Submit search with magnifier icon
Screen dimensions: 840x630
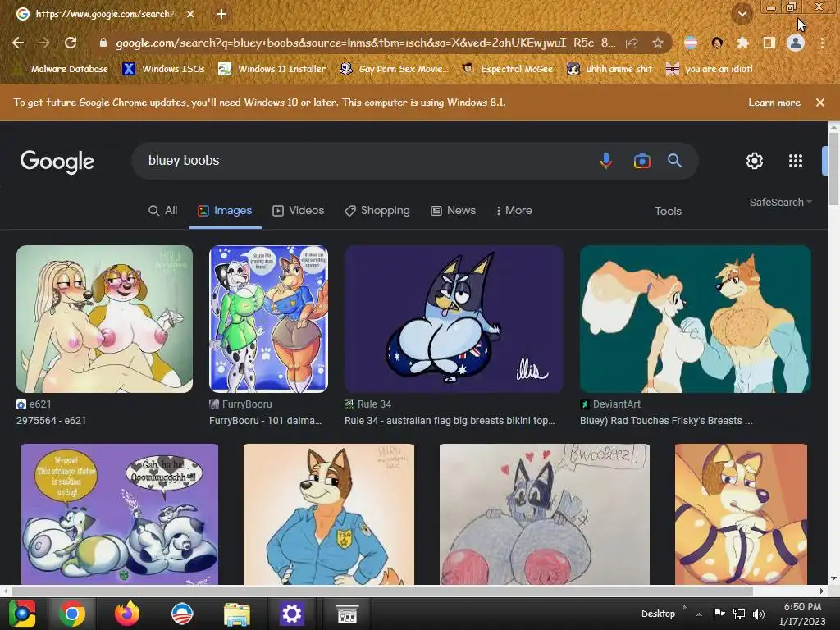pyautogui.click(x=674, y=160)
